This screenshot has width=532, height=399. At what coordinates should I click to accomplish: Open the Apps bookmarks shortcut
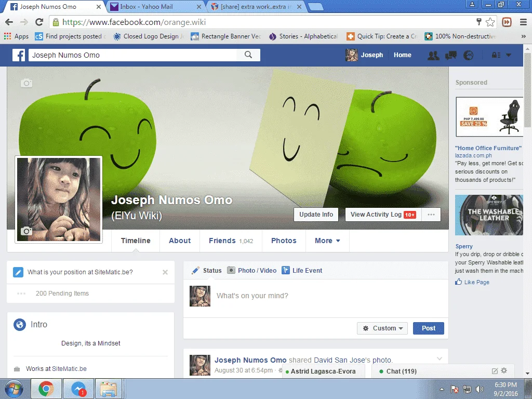16,36
